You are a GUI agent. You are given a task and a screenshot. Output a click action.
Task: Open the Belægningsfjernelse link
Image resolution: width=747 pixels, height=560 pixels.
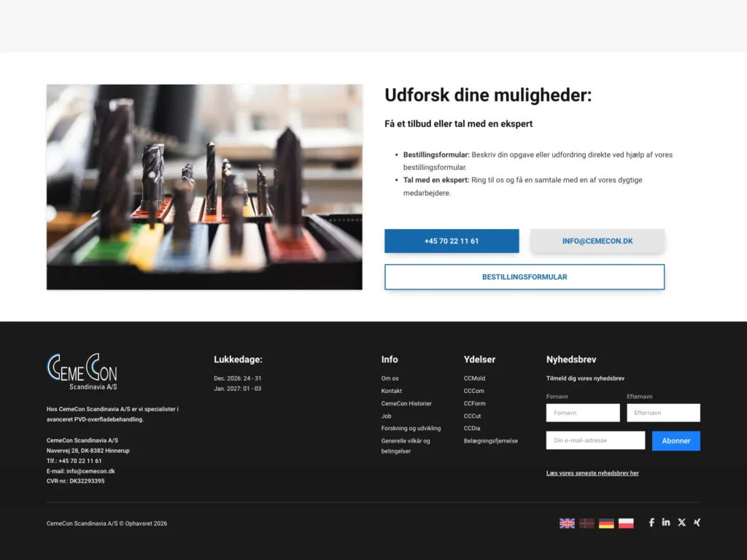click(x=491, y=441)
